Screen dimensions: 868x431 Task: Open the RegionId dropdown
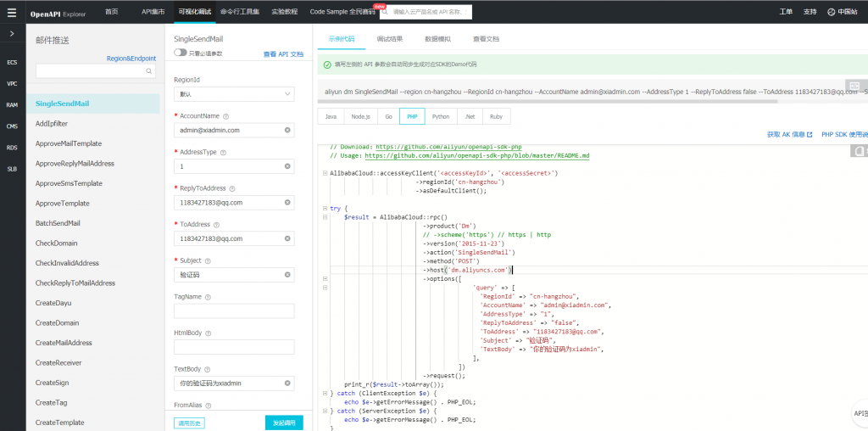pyautogui.click(x=233, y=93)
